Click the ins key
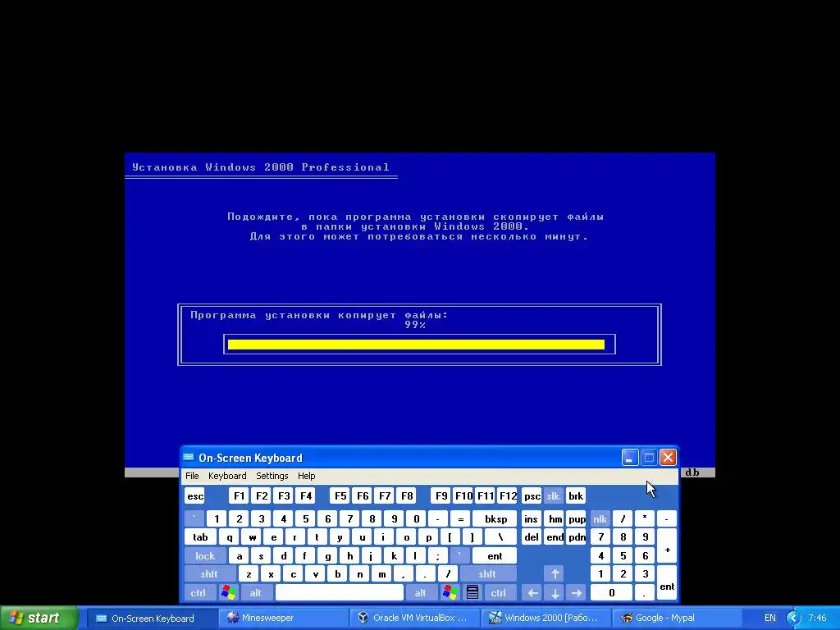Screen dimensions: 840x630 click(531, 518)
